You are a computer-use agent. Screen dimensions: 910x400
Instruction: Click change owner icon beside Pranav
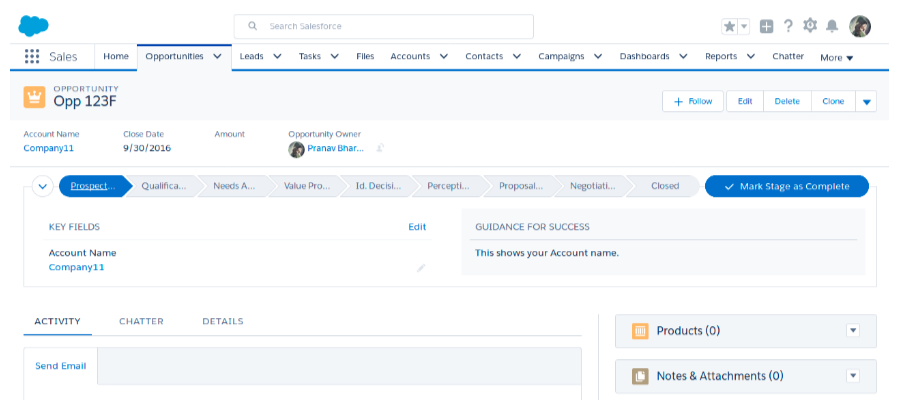pyautogui.click(x=380, y=149)
